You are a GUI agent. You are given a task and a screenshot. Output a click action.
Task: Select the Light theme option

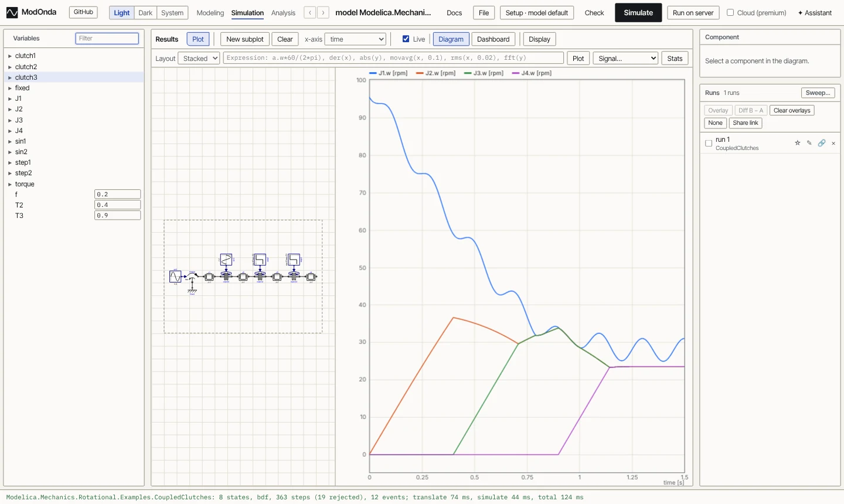point(122,12)
